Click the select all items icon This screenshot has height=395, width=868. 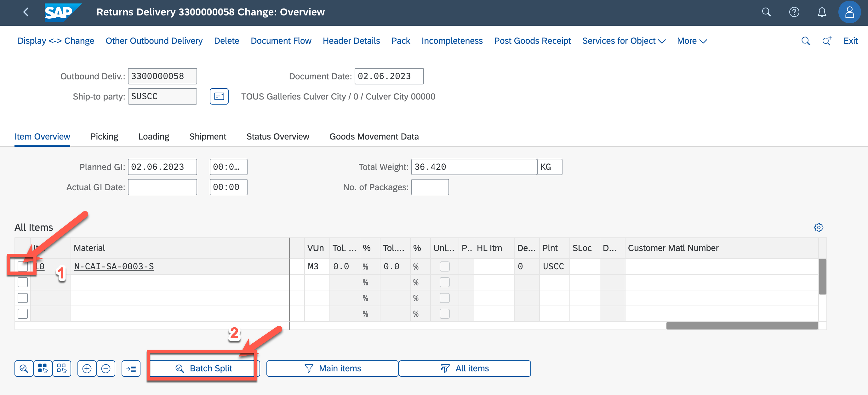43,368
